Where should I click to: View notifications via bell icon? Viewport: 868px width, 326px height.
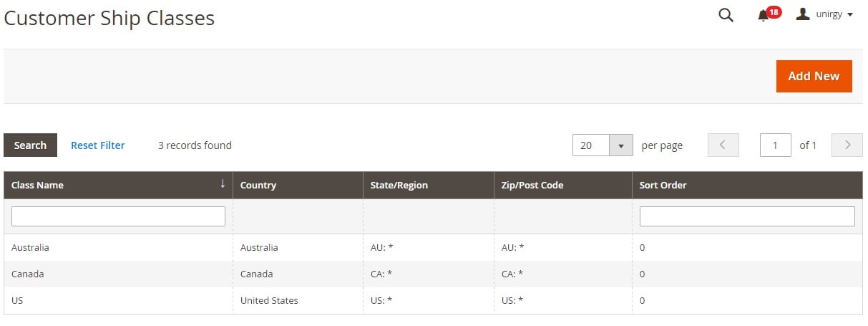[x=763, y=16]
